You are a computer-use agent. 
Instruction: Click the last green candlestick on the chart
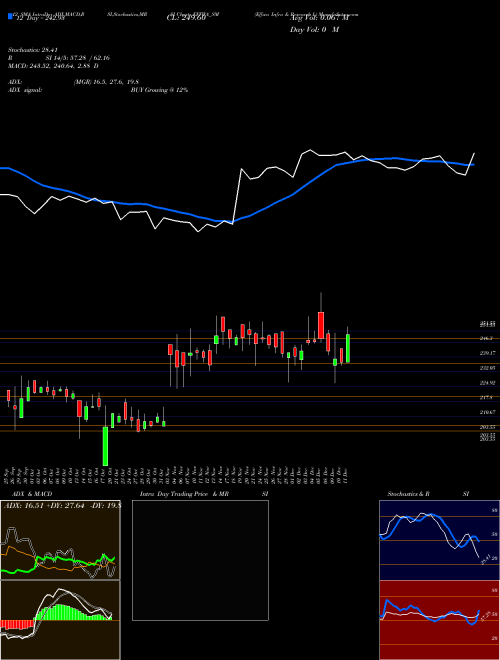[x=348, y=349]
